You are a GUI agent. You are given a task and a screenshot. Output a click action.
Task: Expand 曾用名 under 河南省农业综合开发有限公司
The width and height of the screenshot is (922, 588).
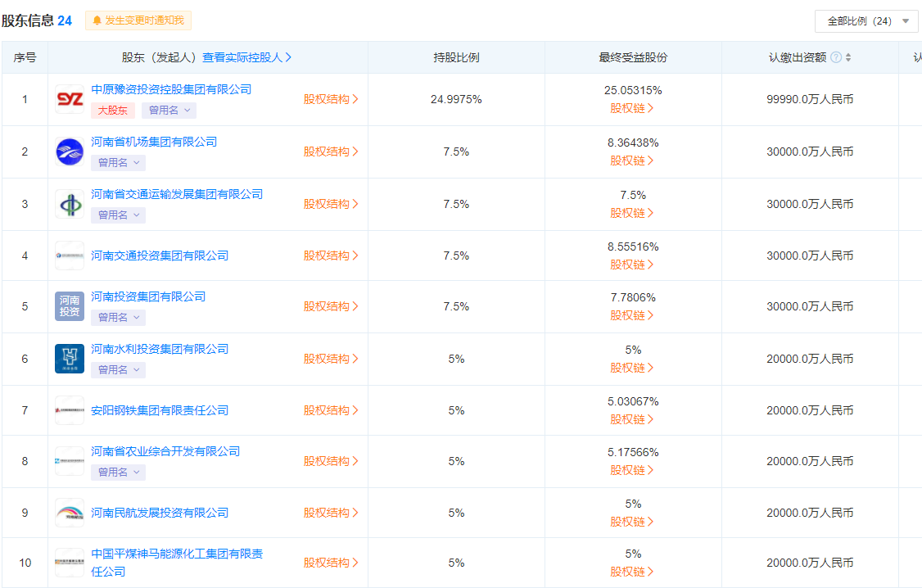pyautogui.click(x=118, y=473)
